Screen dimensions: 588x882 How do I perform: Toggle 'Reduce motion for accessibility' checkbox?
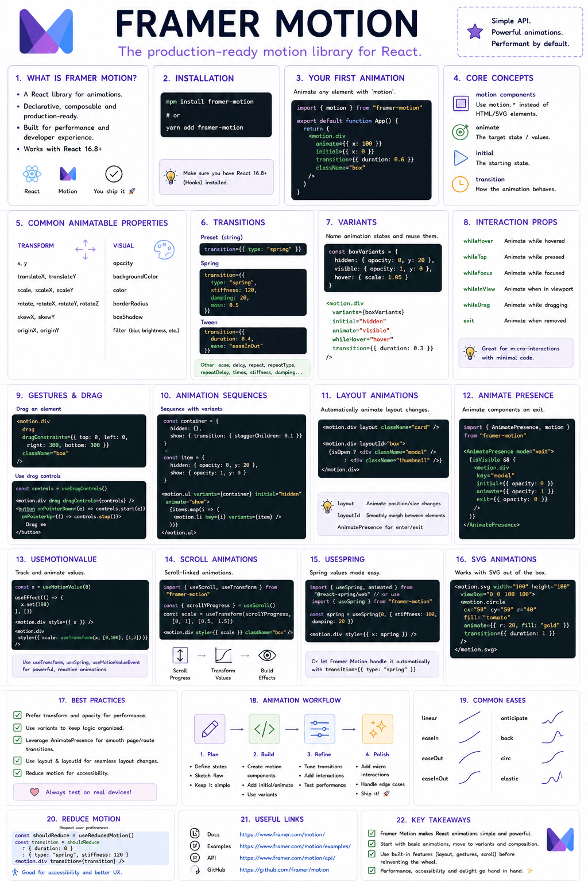pyautogui.click(x=18, y=773)
